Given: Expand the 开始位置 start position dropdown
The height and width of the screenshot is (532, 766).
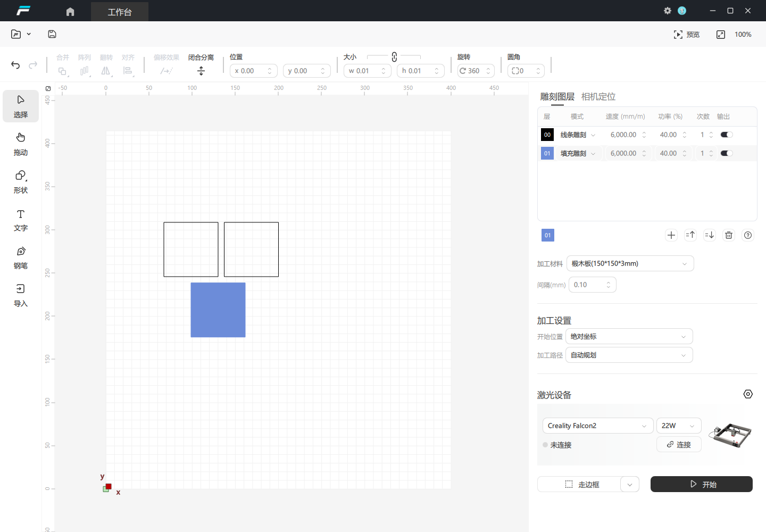Looking at the screenshot, I should (x=629, y=336).
